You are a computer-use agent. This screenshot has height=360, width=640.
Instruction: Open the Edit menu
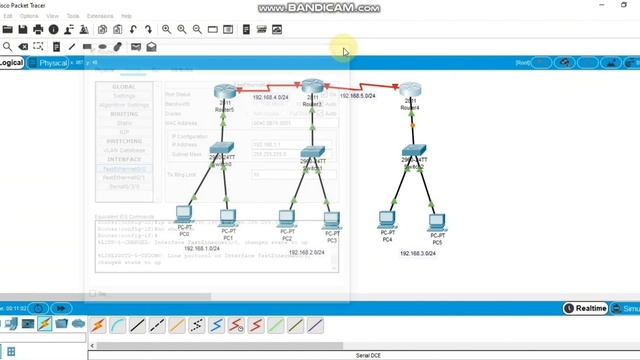pos(8,16)
